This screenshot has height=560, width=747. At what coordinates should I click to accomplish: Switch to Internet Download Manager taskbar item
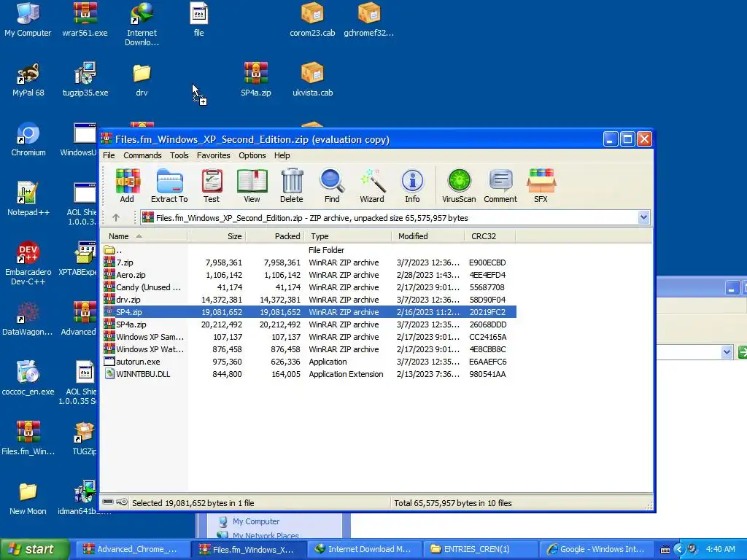pos(365,549)
